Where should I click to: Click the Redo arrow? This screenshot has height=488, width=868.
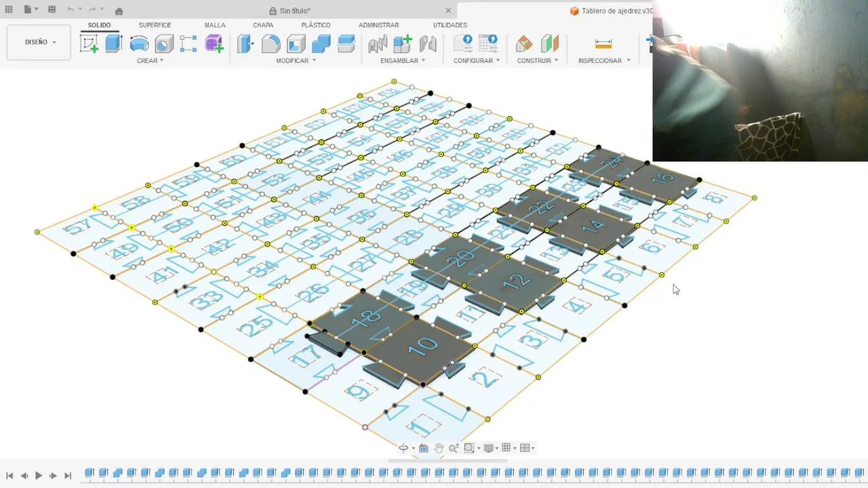pyautogui.click(x=92, y=10)
